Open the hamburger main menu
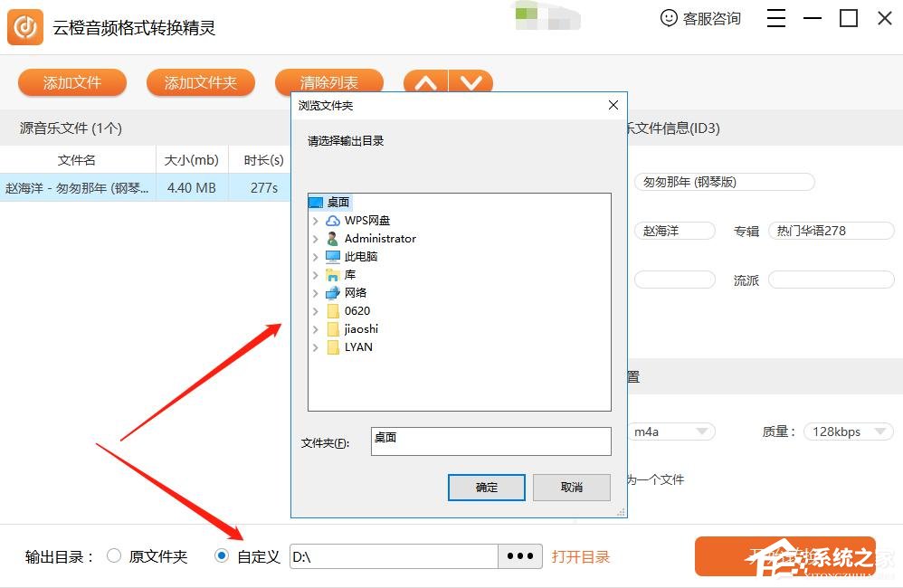This screenshot has height=588, width=903. pos(775,18)
